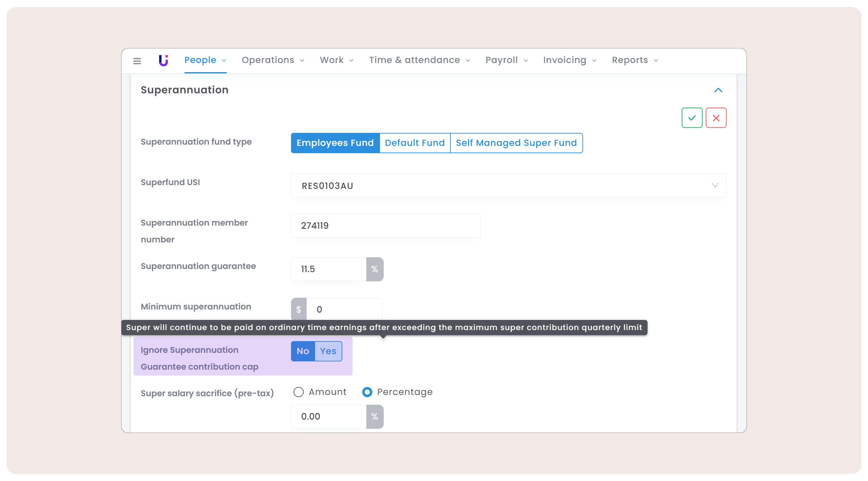Click the Superannuation guarantee input field

tap(329, 269)
